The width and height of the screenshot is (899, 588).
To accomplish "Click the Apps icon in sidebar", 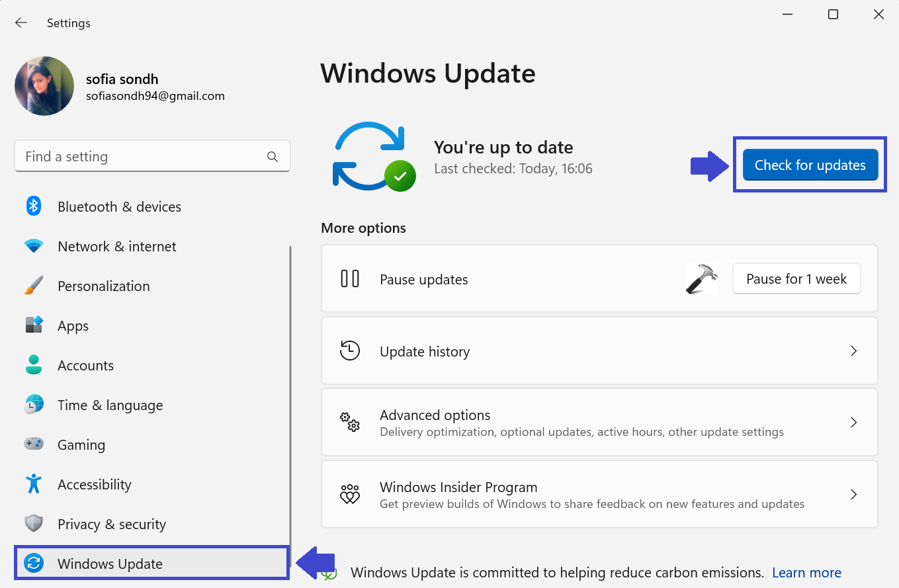I will click(34, 325).
